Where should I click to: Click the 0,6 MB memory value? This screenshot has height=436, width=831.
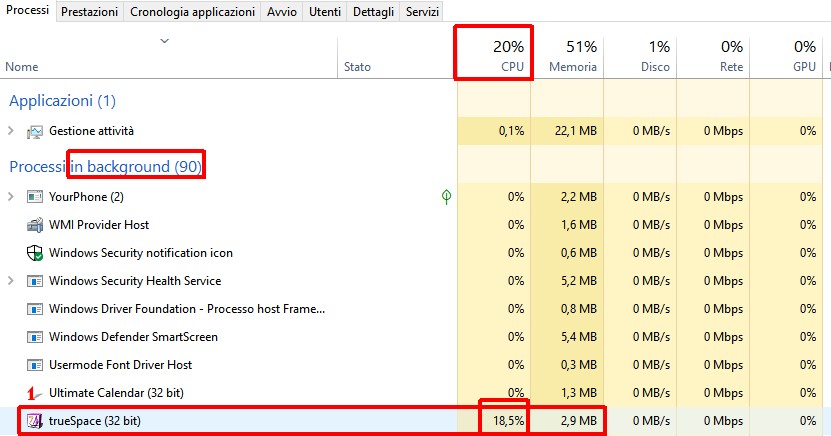tap(579, 253)
